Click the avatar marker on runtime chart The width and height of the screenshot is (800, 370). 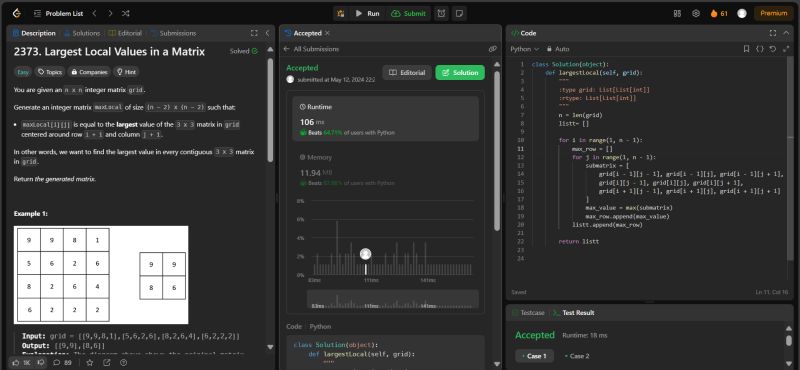click(365, 254)
